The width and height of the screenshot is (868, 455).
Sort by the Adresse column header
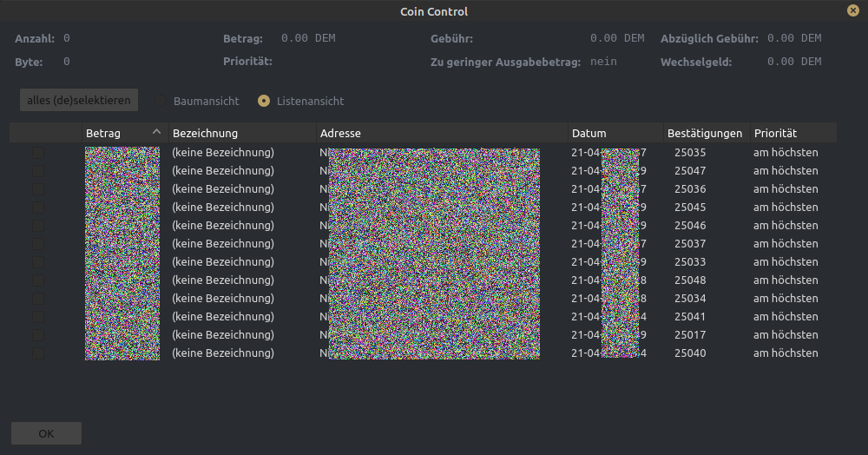coord(340,133)
